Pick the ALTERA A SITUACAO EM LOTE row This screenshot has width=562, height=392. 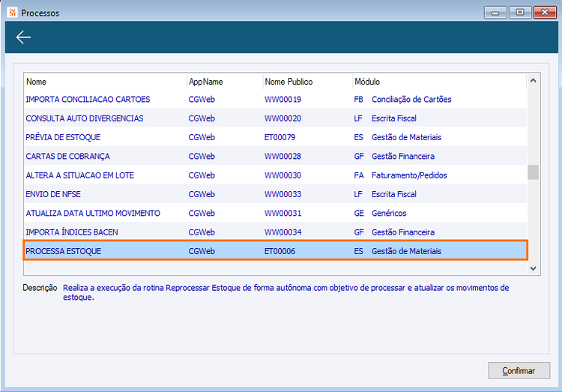tap(275, 175)
